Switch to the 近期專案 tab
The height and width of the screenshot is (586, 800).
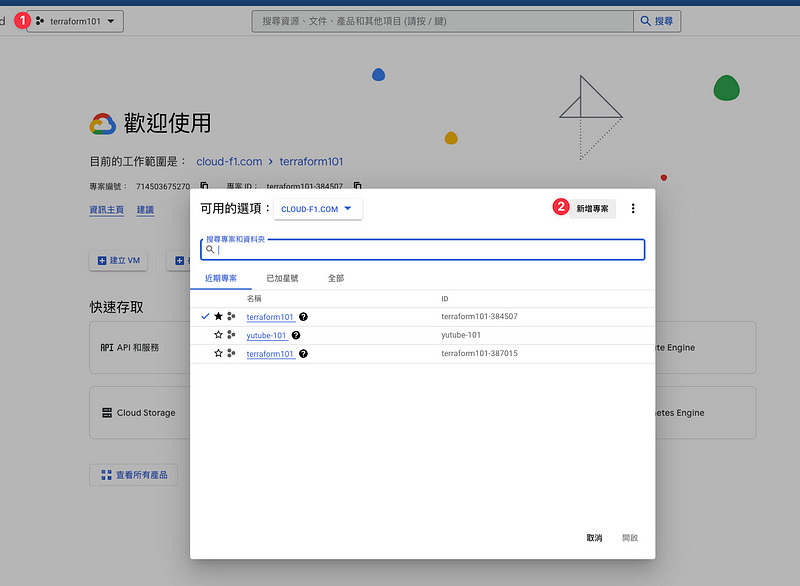point(221,278)
